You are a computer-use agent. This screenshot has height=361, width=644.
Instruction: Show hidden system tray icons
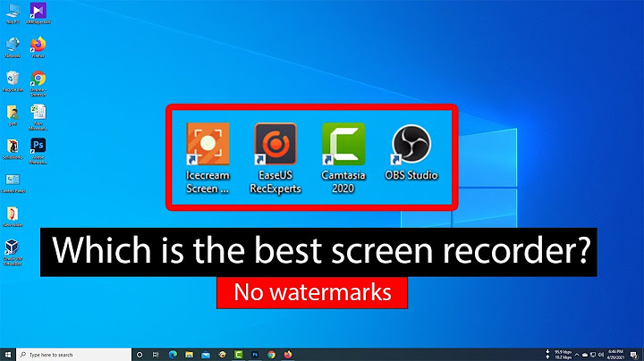(x=577, y=355)
